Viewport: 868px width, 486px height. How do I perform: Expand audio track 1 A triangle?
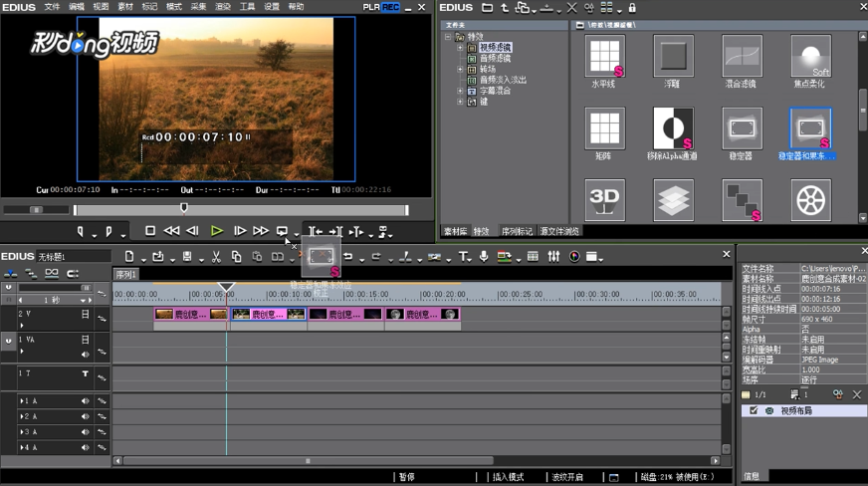coord(22,400)
